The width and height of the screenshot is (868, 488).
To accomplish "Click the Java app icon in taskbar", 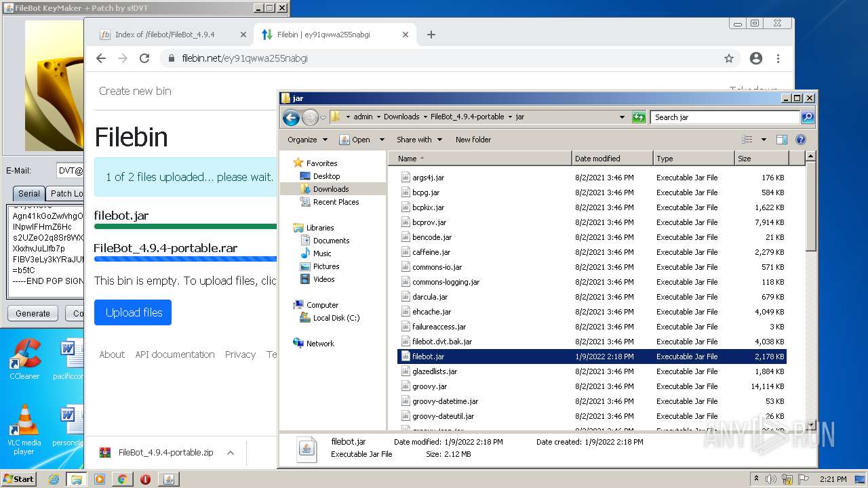I will point(168,479).
